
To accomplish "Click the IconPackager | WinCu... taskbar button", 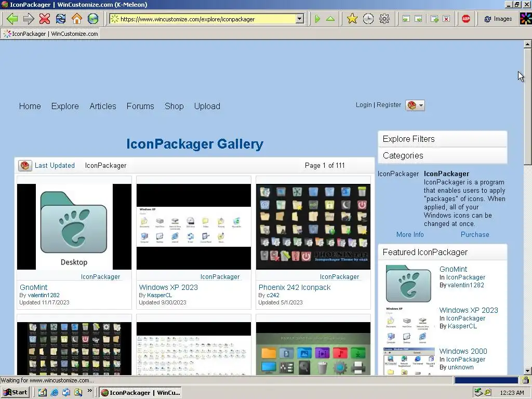I will (x=140, y=393).
